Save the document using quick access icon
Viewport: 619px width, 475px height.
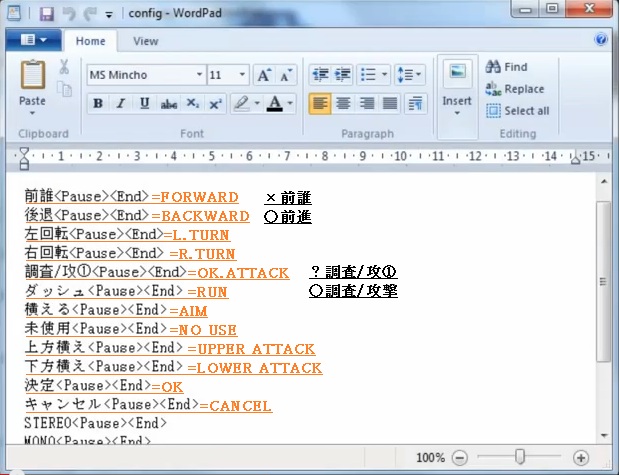pyautogui.click(x=46, y=14)
